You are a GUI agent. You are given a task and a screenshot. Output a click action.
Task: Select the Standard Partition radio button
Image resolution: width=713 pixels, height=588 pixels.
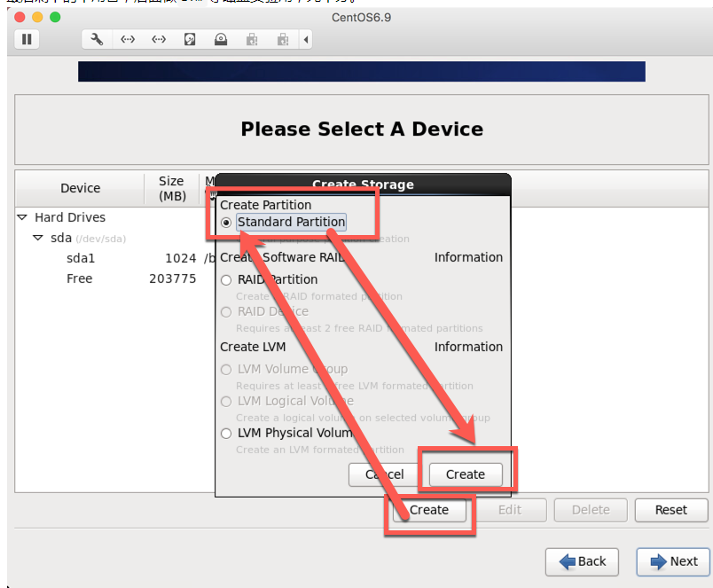click(x=227, y=223)
